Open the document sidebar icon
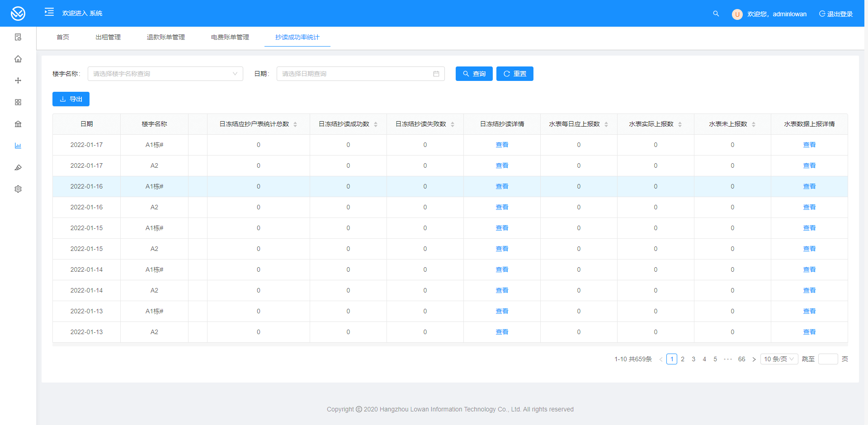 pos(18,37)
